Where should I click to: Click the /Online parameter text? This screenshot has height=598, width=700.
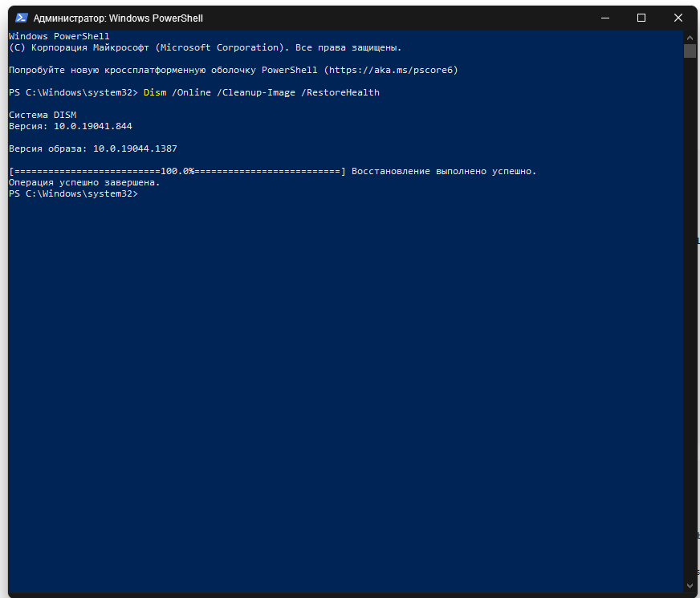pos(192,92)
